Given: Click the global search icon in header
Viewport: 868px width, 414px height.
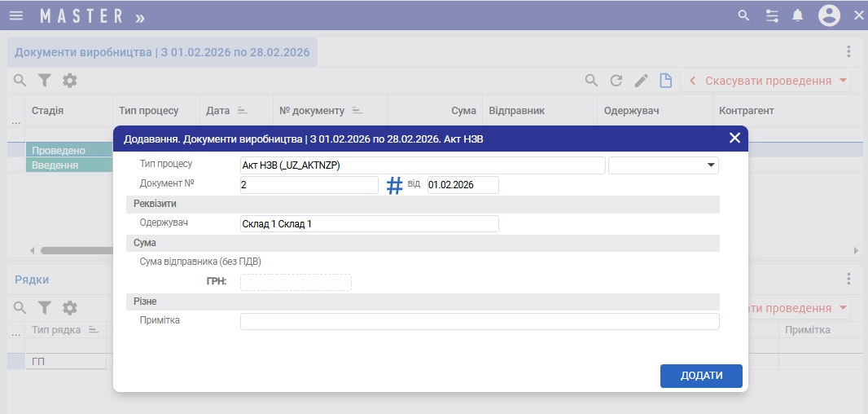Looking at the screenshot, I should (x=743, y=15).
